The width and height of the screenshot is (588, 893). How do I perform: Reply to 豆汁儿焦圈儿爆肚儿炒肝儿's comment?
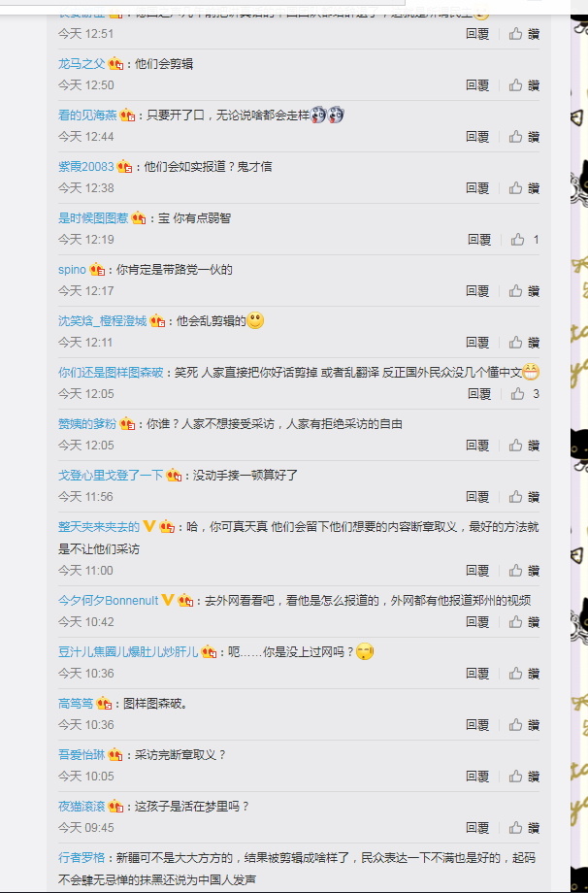pos(477,674)
